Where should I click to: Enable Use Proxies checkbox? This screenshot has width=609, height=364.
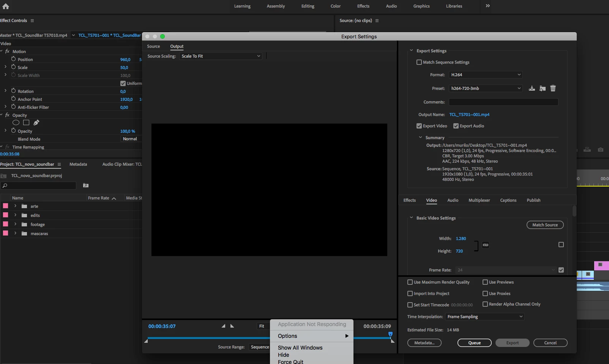[x=485, y=293]
